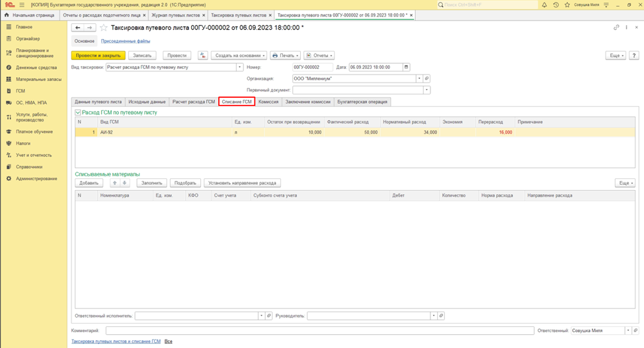644x348 pixels.
Task: Open Материальные запасы section in sidebar
Action: pyautogui.click(x=38, y=79)
